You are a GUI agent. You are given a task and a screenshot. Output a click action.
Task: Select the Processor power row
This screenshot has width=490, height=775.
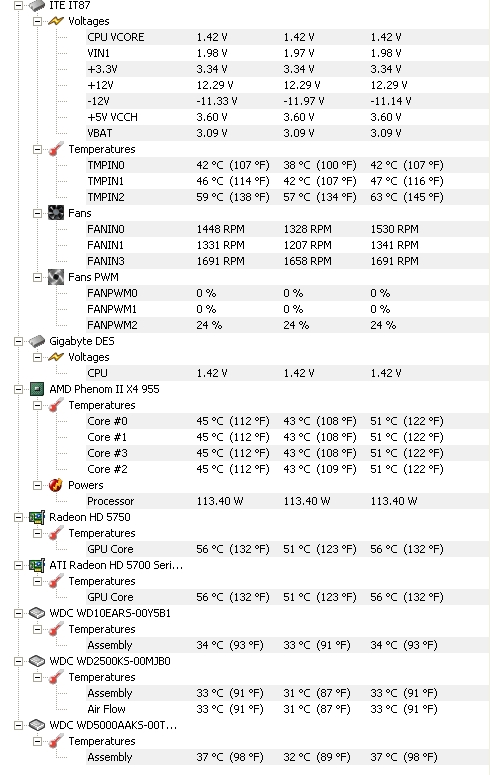pos(287,501)
